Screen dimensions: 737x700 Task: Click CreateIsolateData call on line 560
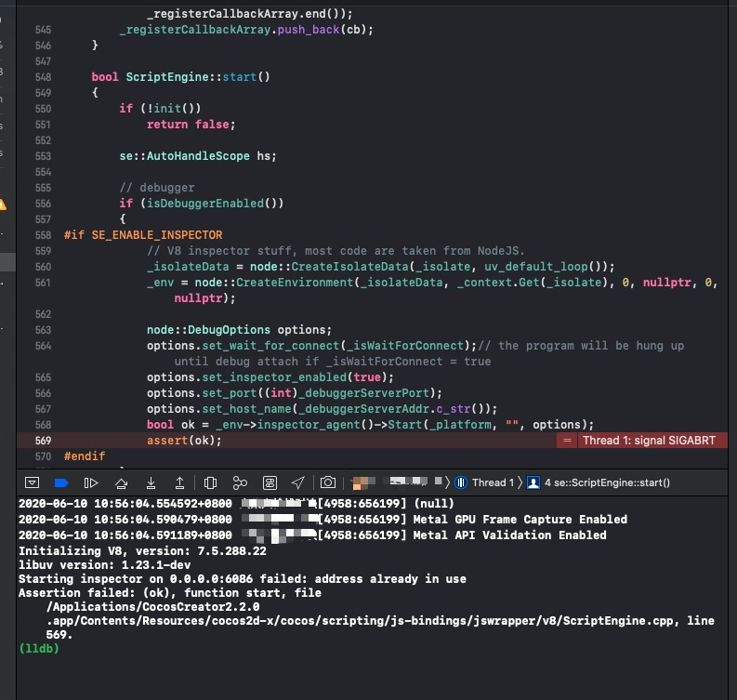coord(349,267)
